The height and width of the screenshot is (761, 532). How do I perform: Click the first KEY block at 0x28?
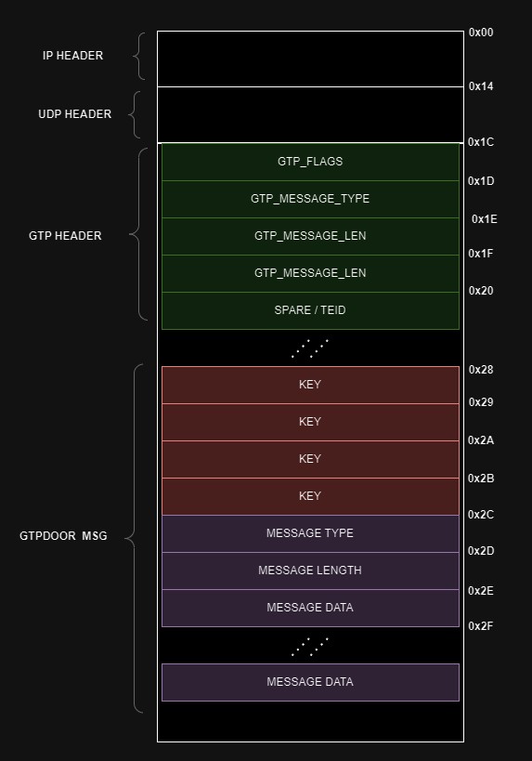coord(310,385)
